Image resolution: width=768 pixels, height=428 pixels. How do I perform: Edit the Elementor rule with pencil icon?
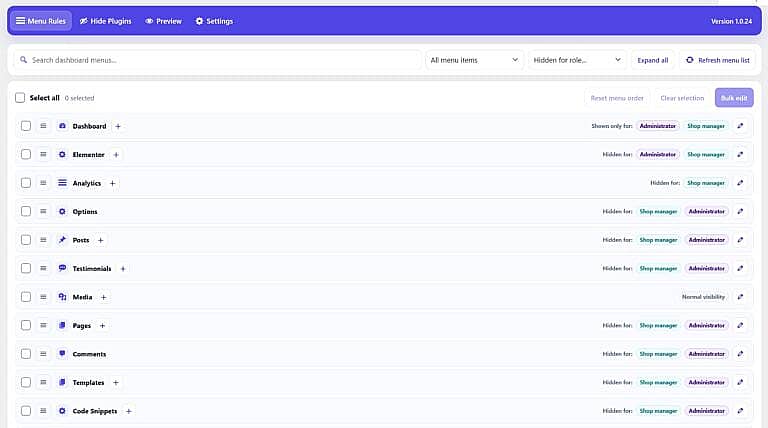[x=740, y=154]
